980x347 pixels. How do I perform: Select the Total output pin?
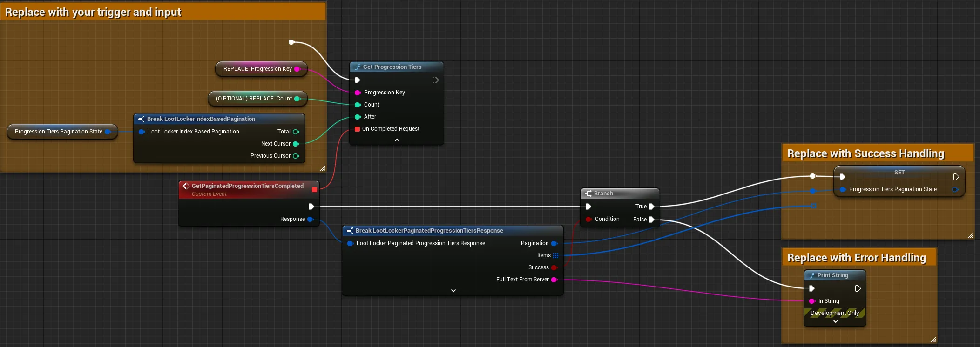296,132
